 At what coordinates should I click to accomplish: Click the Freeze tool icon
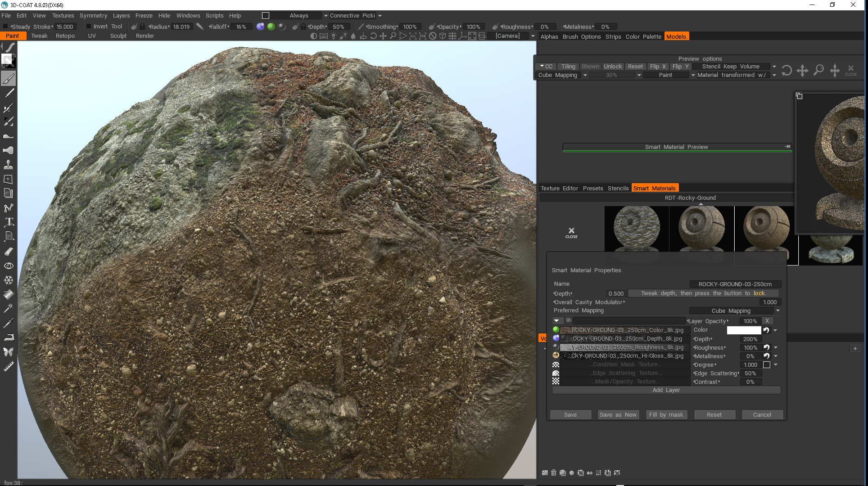point(9,280)
